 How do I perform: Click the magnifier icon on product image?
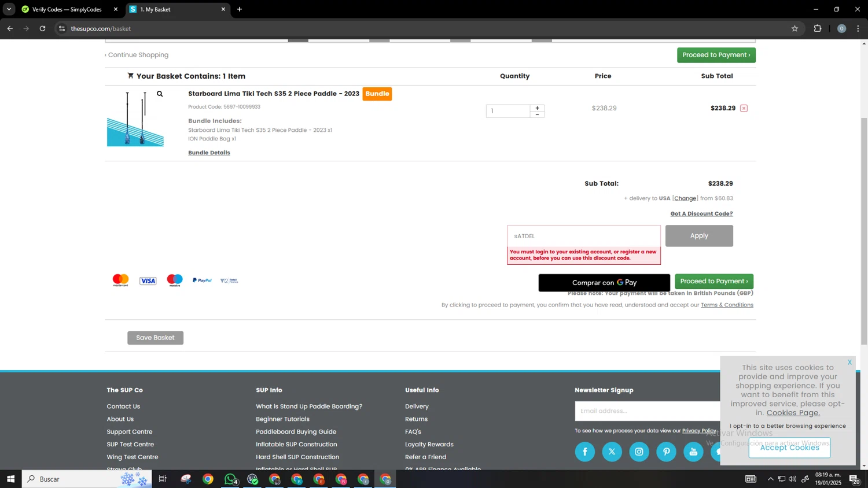coord(160,94)
